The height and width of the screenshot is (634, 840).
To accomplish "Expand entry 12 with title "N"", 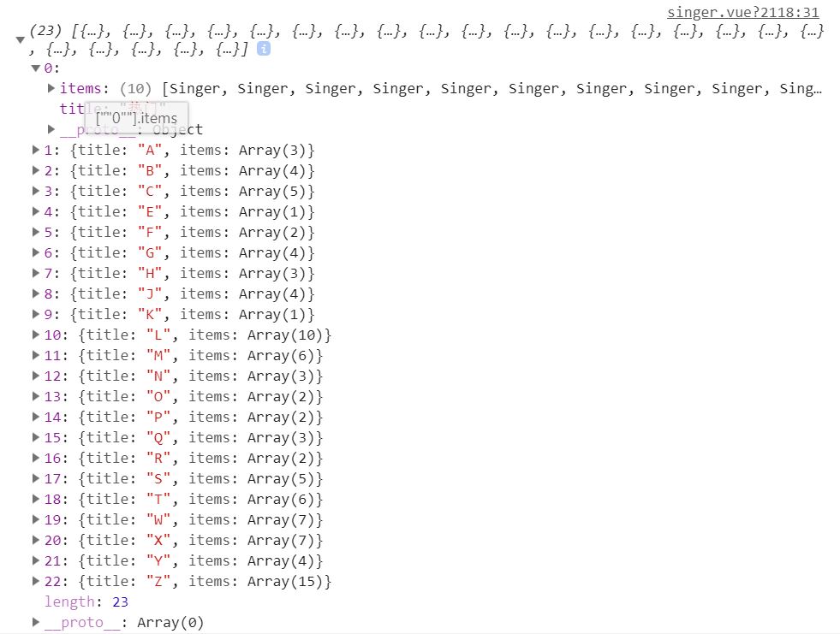I will point(36,376).
